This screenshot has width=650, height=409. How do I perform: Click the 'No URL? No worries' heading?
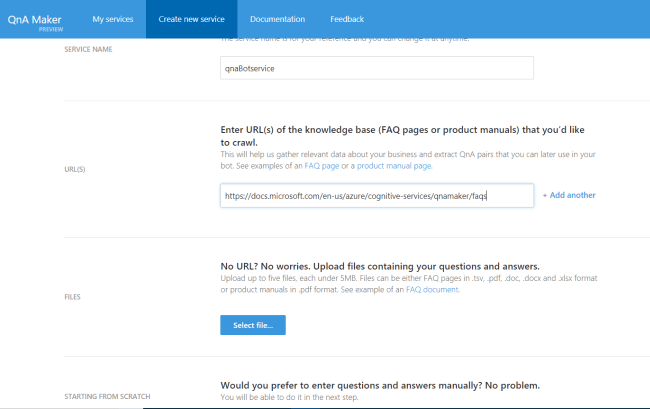tap(380, 266)
